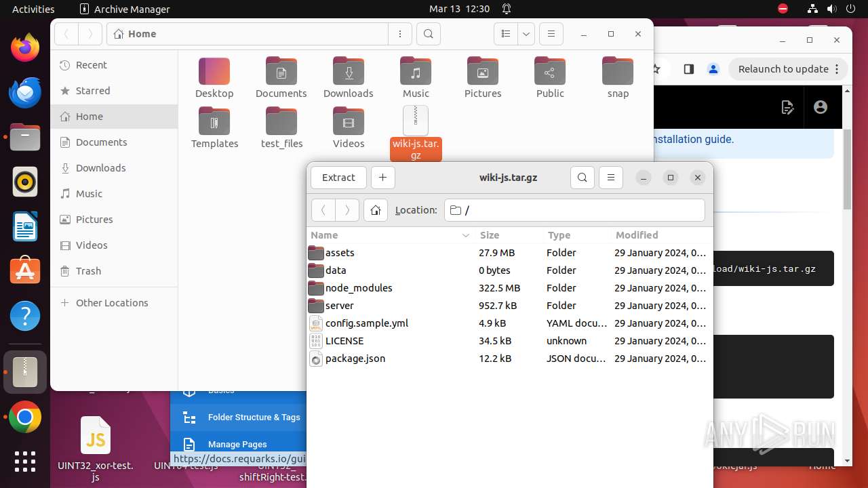
Task: Select Desktop folder icon
Action: [x=214, y=72]
